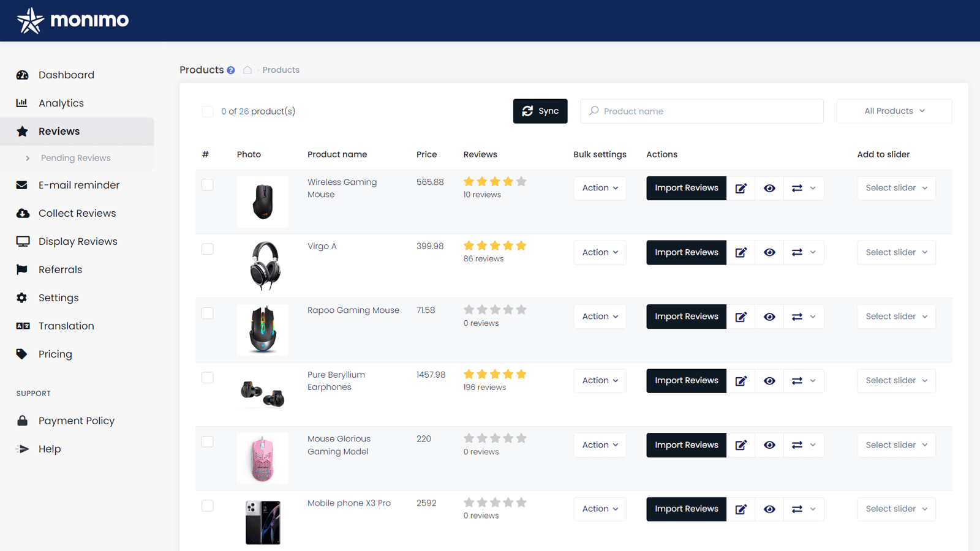Image resolution: width=980 pixels, height=551 pixels.
Task: Open the All Products filter dropdown
Action: [x=894, y=111]
